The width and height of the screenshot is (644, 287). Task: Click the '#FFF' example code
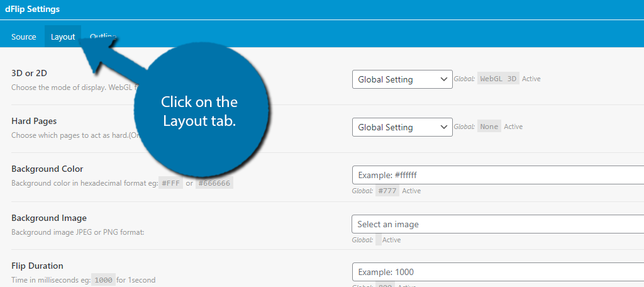[x=171, y=183]
